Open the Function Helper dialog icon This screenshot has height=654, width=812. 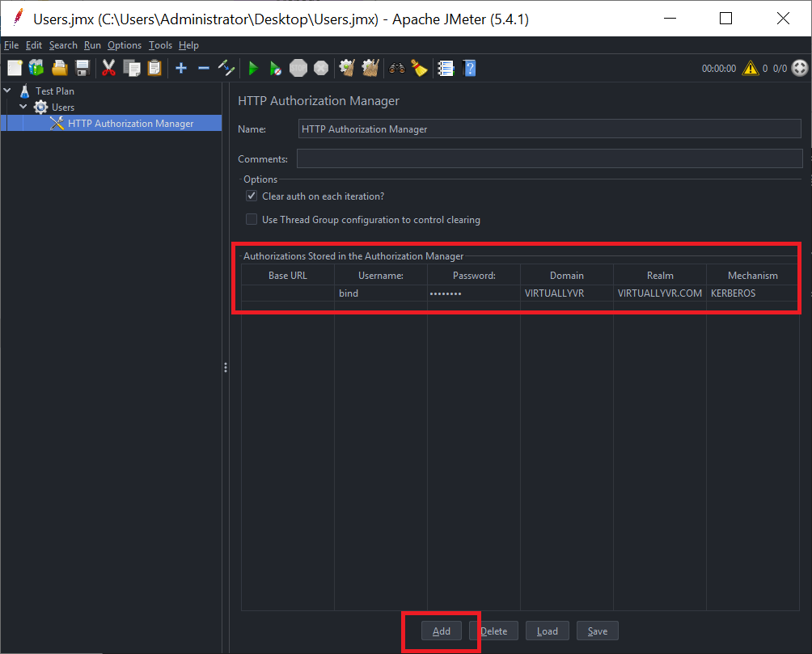point(446,68)
